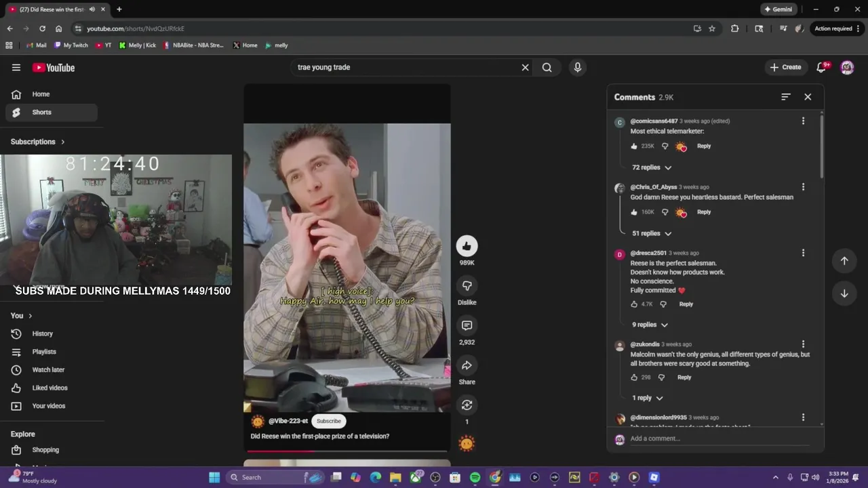Viewport: 868px width, 488px height.
Task: Like the @dresca2501 comment
Action: [x=634, y=304]
